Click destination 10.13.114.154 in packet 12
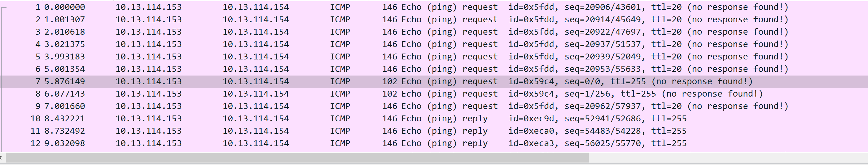 (256, 143)
